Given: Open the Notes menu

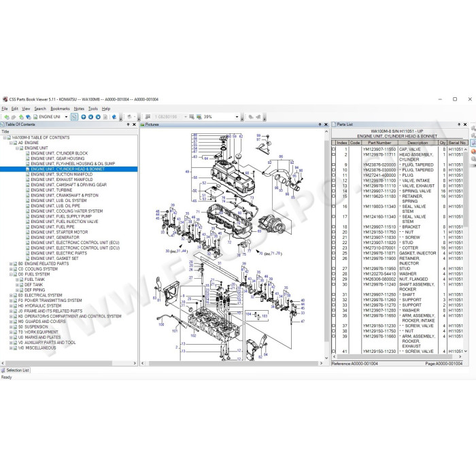Looking at the screenshot, I should (x=79, y=109).
